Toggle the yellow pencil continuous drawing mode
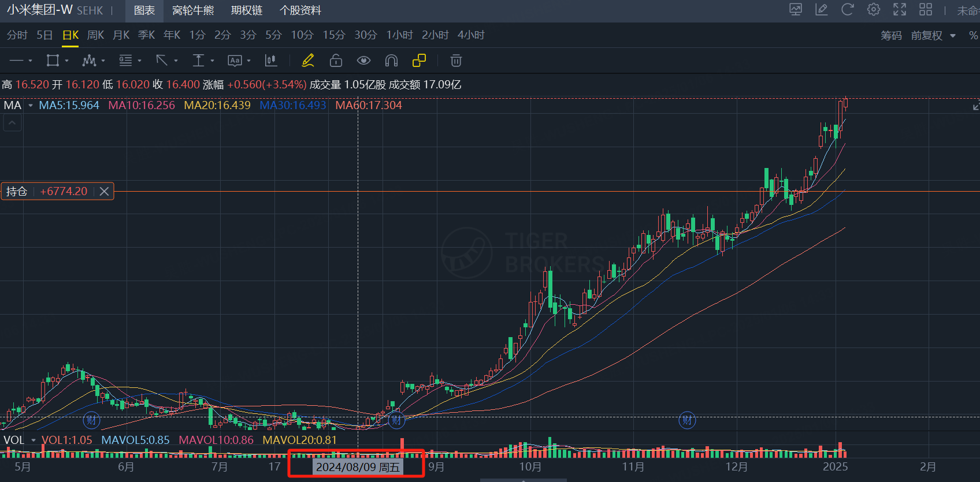 pyautogui.click(x=308, y=61)
